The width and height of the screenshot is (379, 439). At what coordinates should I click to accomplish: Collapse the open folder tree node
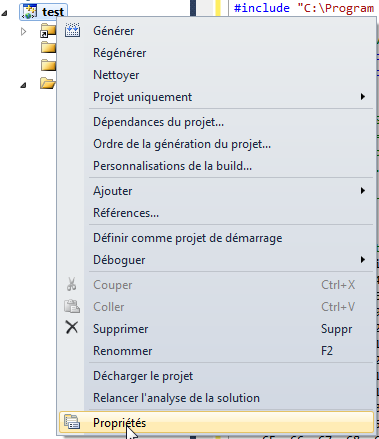[x=23, y=85]
